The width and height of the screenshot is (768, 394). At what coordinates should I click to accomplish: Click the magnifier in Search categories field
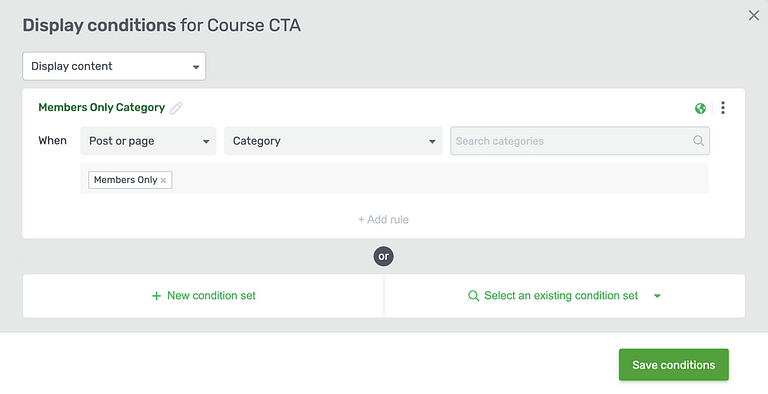pos(698,141)
